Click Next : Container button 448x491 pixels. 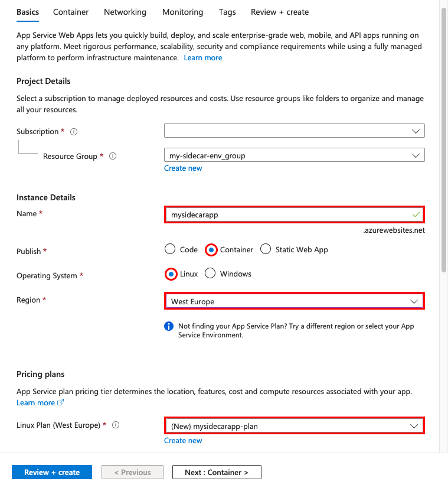(217, 472)
